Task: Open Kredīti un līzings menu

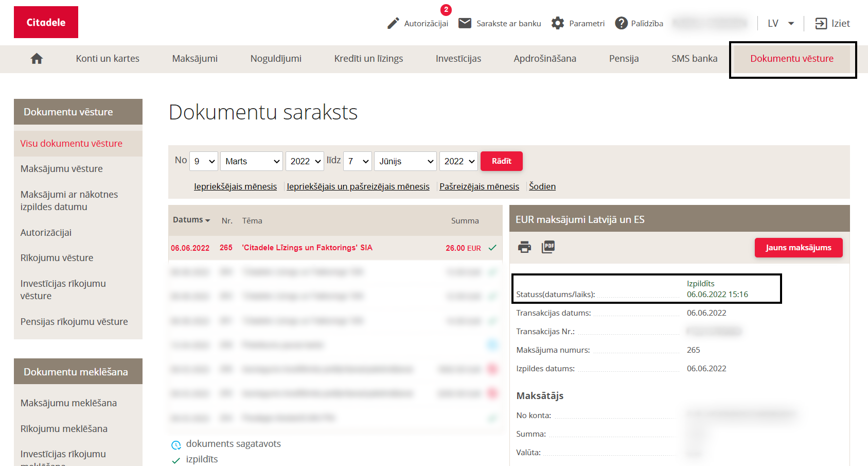Action: pos(368,59)
